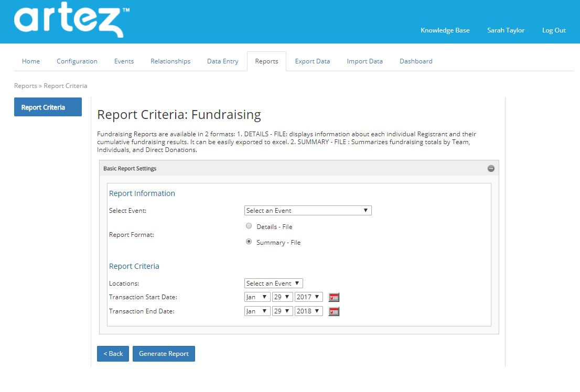Viewport: 580px width, 392px height.
Task: Click the Basic Report Settings header text
Action: coord(130,168)
